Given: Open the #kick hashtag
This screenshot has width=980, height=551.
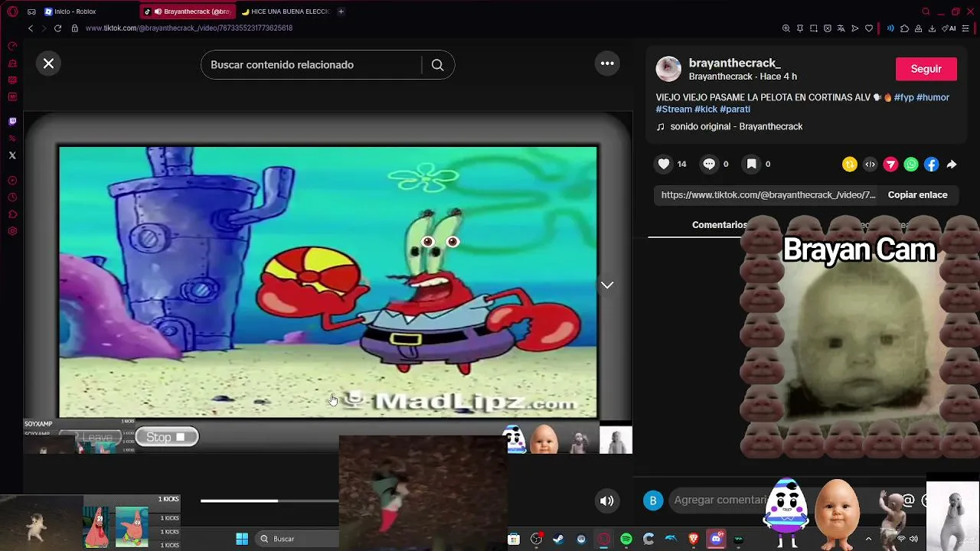Looking at the screenshot, I should [706, 109].
